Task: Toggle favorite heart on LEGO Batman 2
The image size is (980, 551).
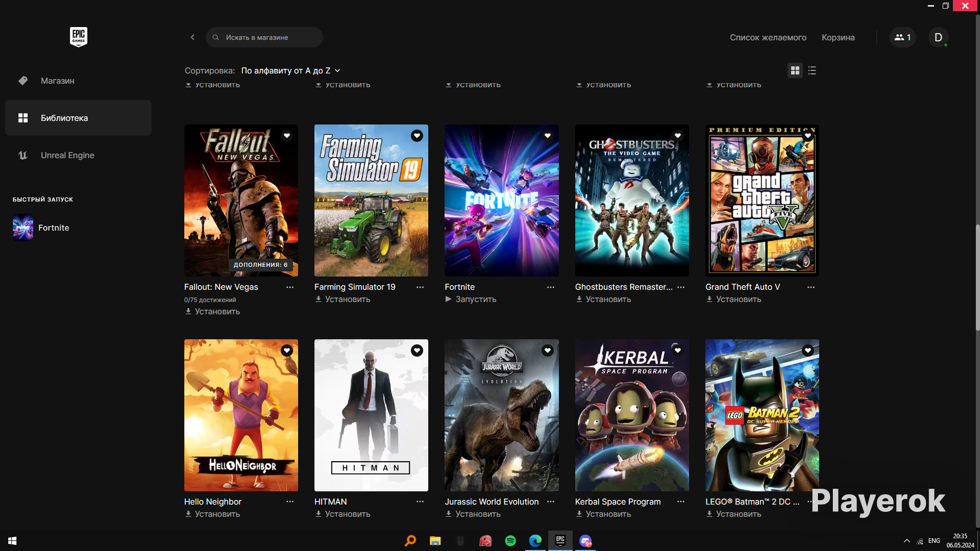Action: tap(808, 350)
